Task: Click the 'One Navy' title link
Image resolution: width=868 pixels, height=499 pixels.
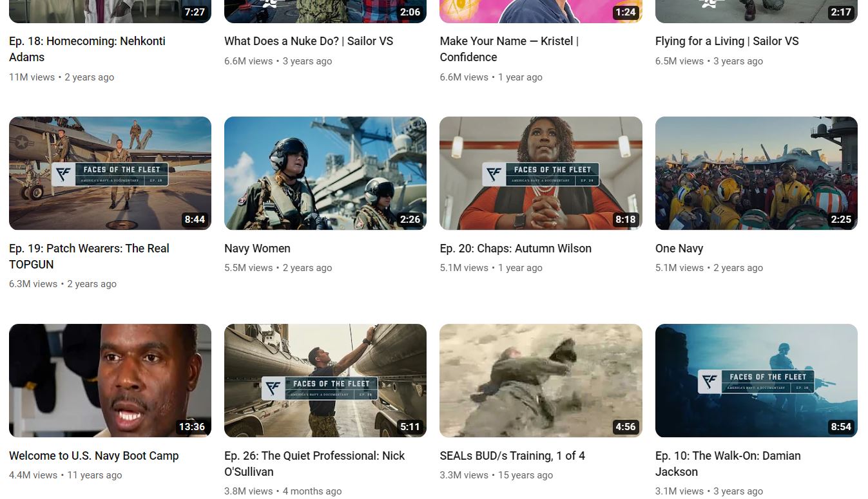Action: click(x=679, y=249)
